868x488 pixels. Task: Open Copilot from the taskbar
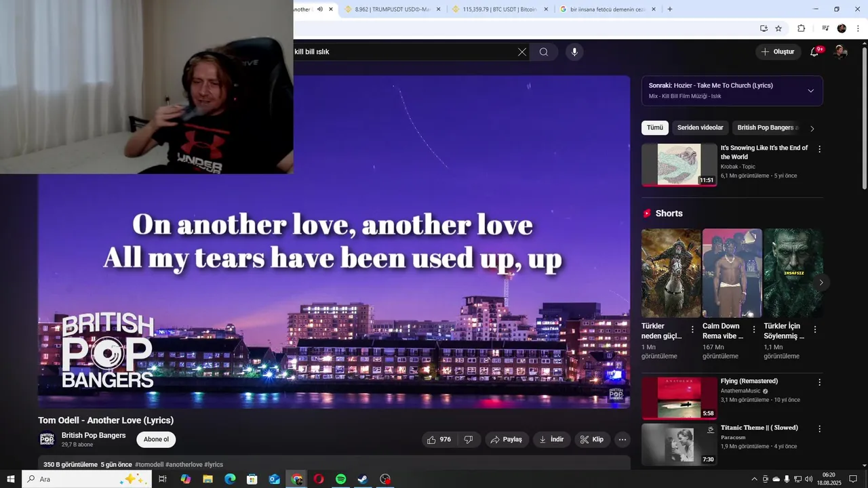tap(185, 479)
